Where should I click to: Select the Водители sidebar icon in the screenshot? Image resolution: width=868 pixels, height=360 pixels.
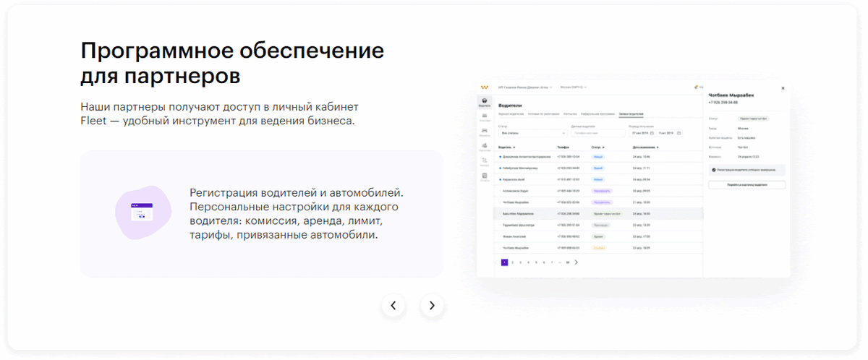(484, 103)
